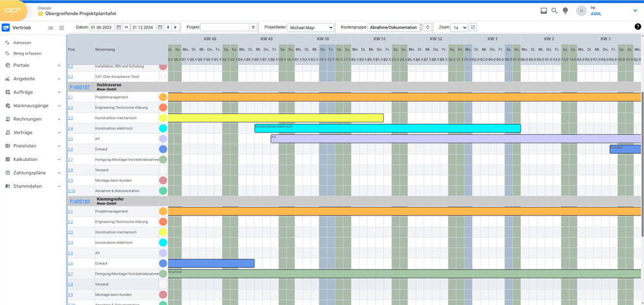Click the Warenausgänge sidebar icon
The width and height of the screenshot is (644, 305).
(x=7, y=106)
